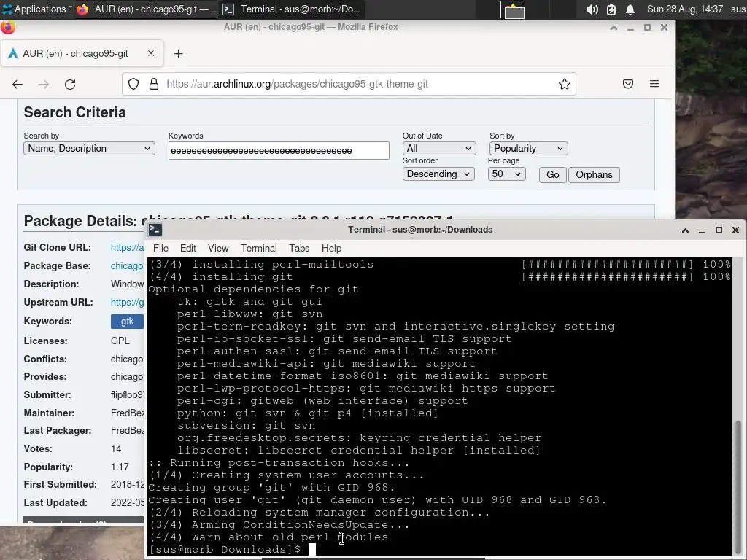Expand the Sort by Popularity dropdown
Image resolution: width=747 pixels, height=560 pixels.
coord(528,149)
